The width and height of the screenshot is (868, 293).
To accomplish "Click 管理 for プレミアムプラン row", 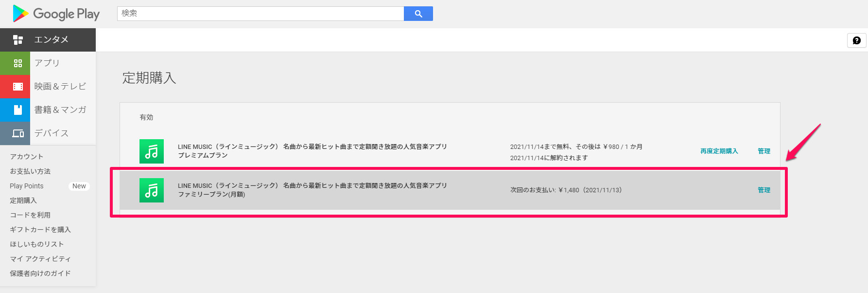I will (764, 151).
